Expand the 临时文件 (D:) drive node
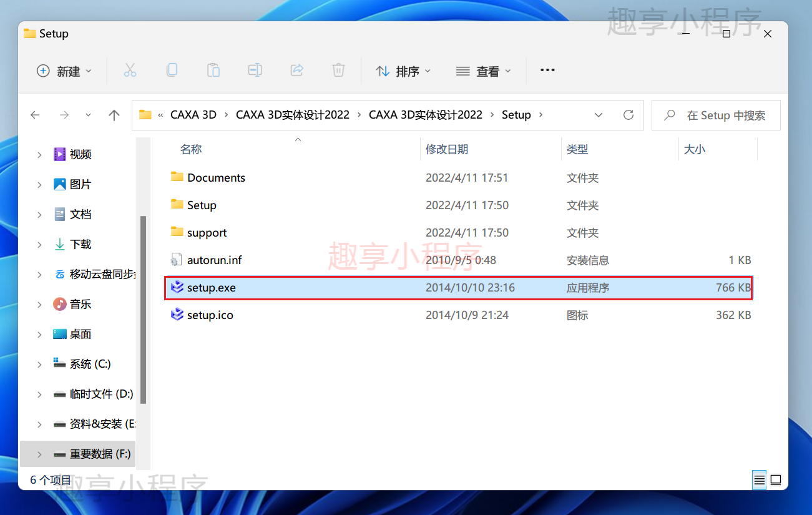This screenshot has width=812, height=515. click(x=39, y=394)
